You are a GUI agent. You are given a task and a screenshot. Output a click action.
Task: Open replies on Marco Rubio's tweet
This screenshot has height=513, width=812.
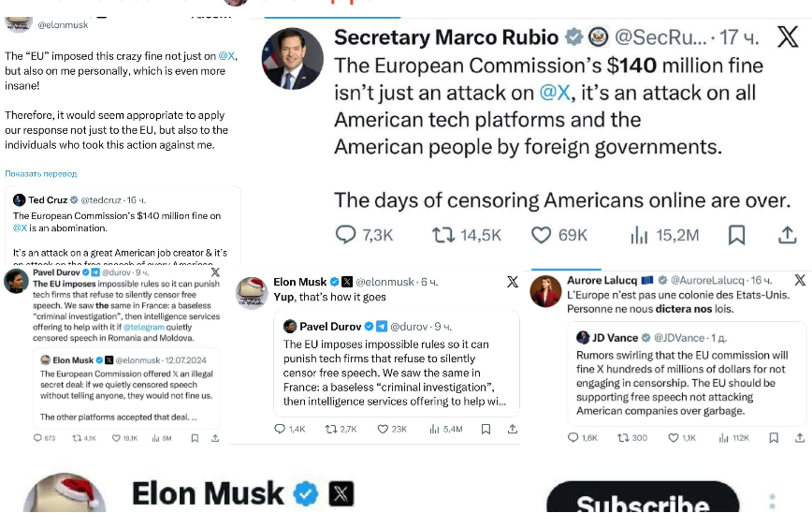tap(346, 234)
